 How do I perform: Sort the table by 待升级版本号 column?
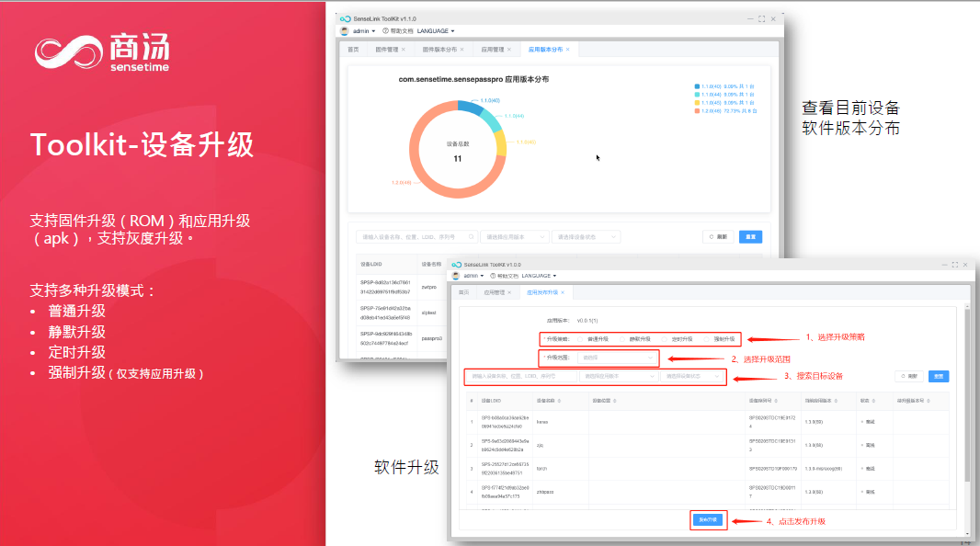(929, 401)
